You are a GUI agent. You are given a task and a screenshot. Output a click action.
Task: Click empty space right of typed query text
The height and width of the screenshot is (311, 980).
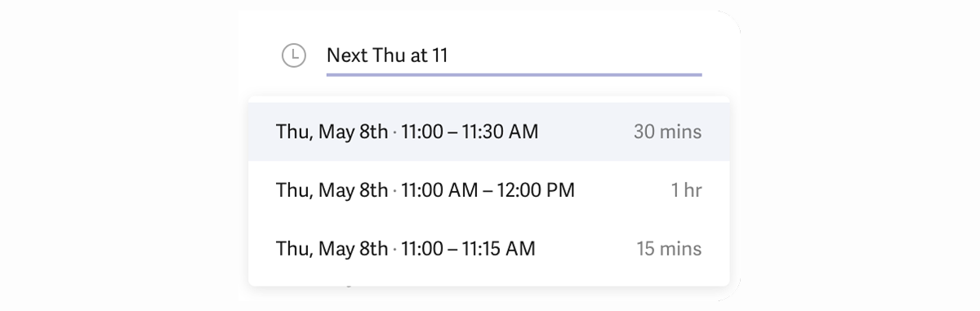(576, 56)
